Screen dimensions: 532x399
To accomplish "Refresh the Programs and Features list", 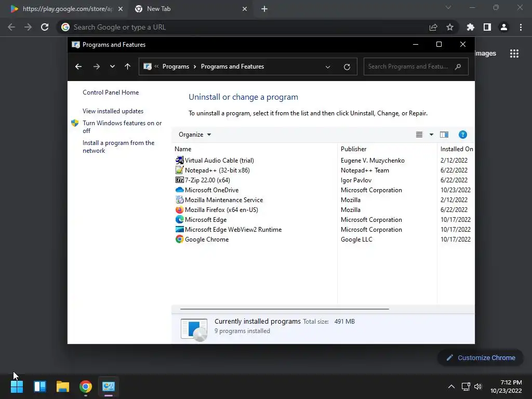I will pos(347,67).
